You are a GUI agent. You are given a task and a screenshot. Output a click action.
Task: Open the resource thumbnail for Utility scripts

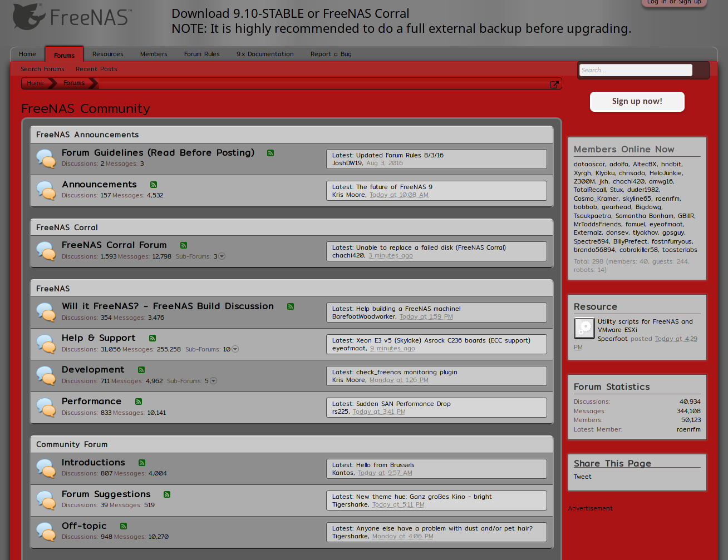[x=584, y=328]
